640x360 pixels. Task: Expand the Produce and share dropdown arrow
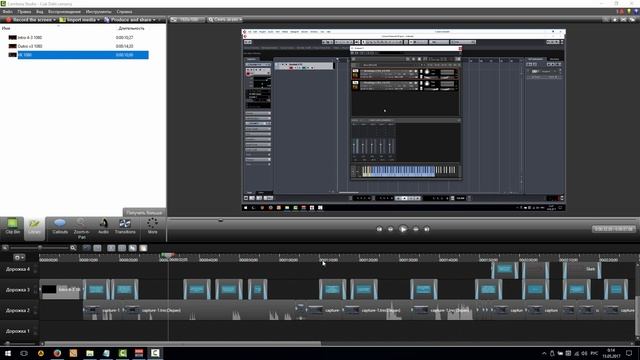[x=154, y=20]
